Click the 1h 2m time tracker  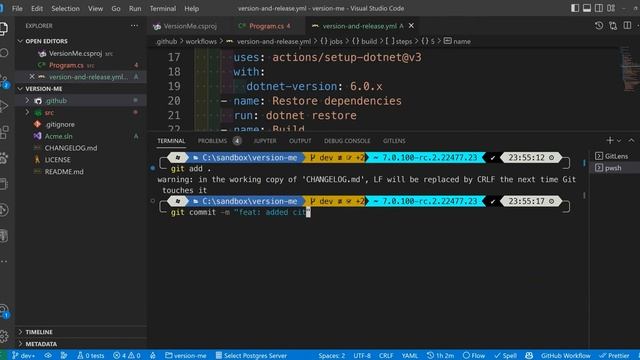[x=440, y=356]
